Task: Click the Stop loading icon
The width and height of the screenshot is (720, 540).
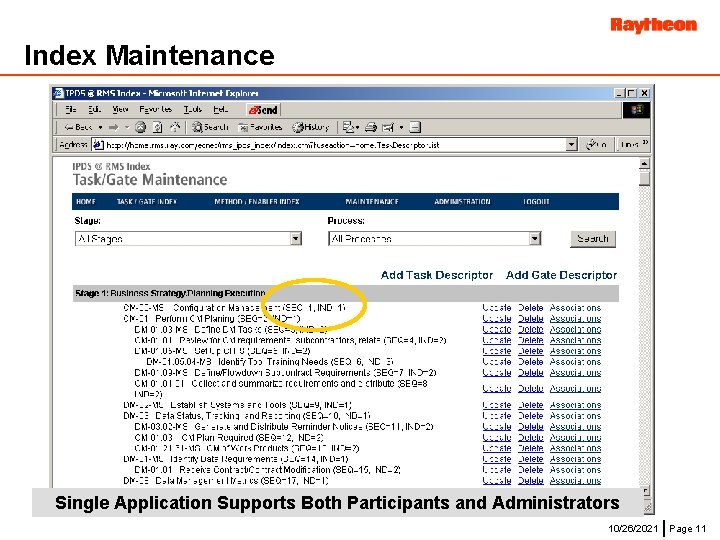Action: click(x=141, y=127)
